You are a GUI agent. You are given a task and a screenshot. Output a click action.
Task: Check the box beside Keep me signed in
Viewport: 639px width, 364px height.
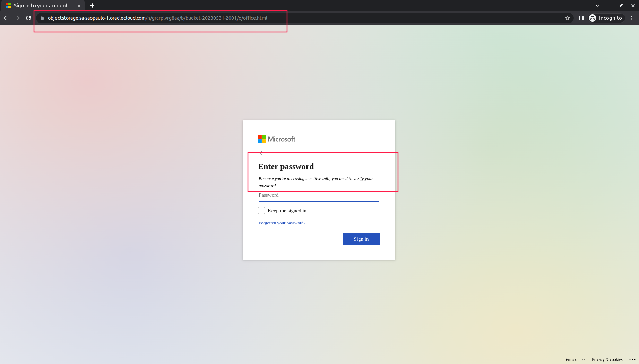click(261, 210)
